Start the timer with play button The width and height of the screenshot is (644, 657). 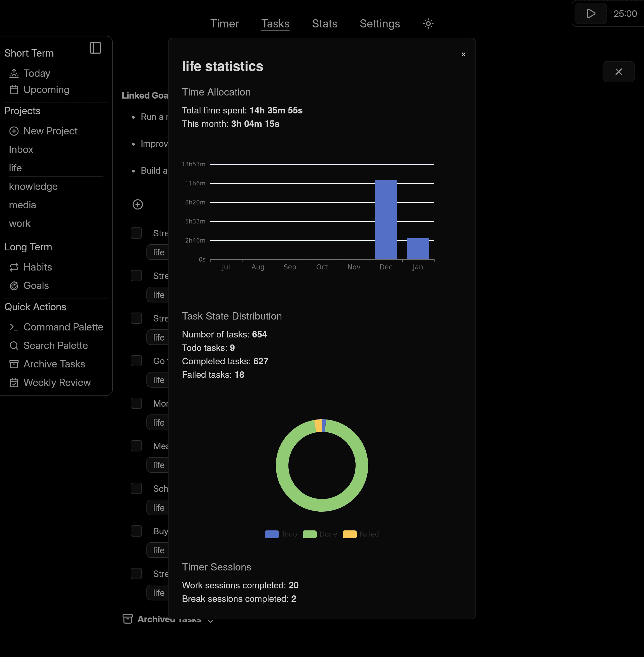[590, 13]
